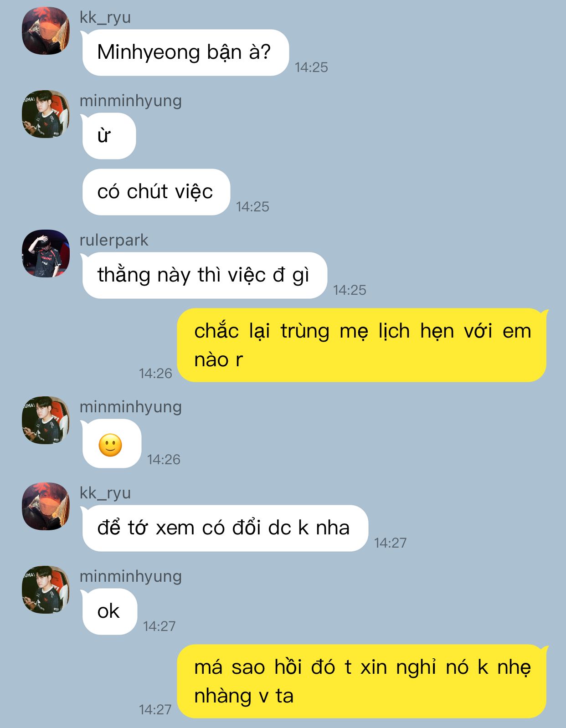Click the minminhyung name above 'ok'
566x728 pixels.
click(131, 576)
